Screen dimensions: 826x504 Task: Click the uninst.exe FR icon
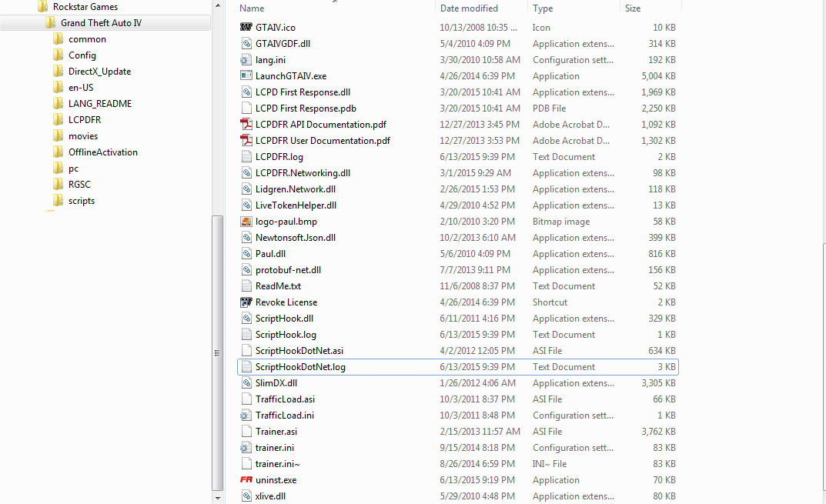click(x=246, y=480)
